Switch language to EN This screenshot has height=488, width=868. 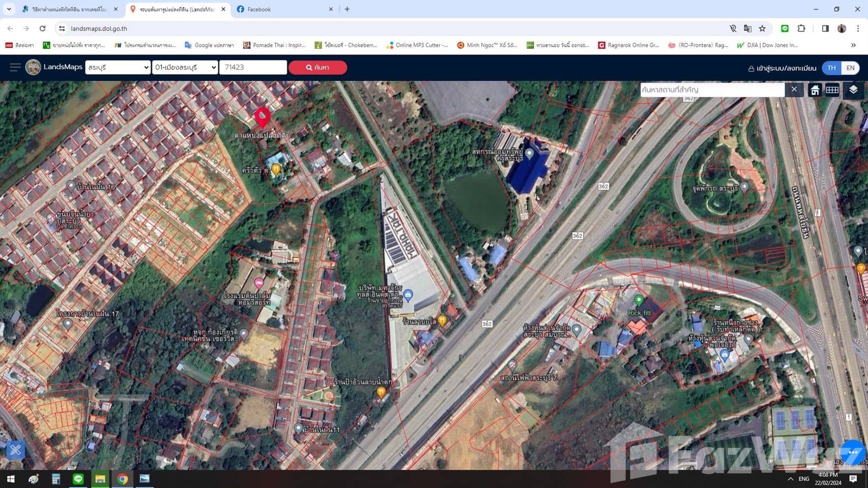tap(850, 68)
